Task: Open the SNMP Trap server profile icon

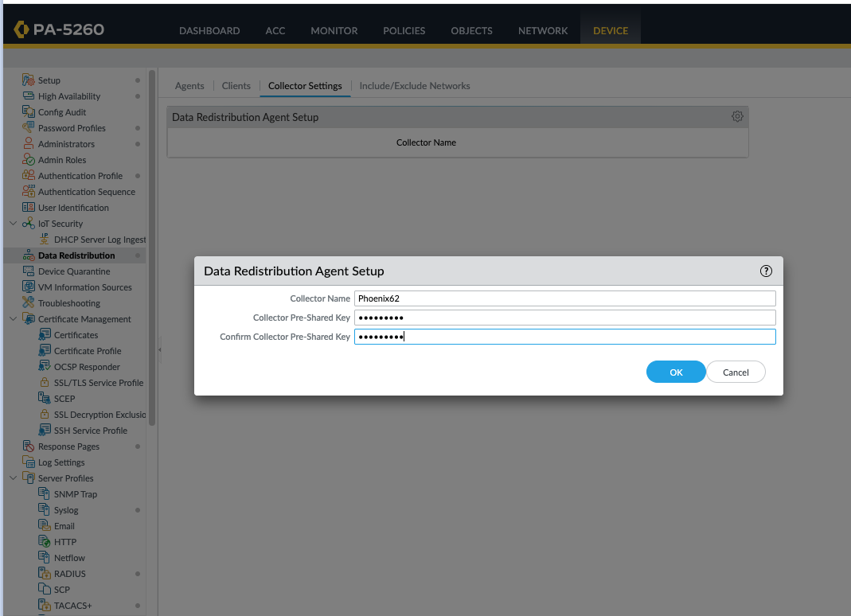Action: click(x=45, y=493)
